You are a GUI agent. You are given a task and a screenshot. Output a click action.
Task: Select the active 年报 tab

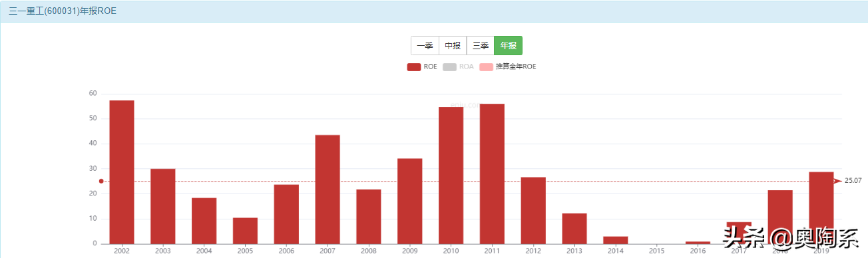[x=509, y=46]
